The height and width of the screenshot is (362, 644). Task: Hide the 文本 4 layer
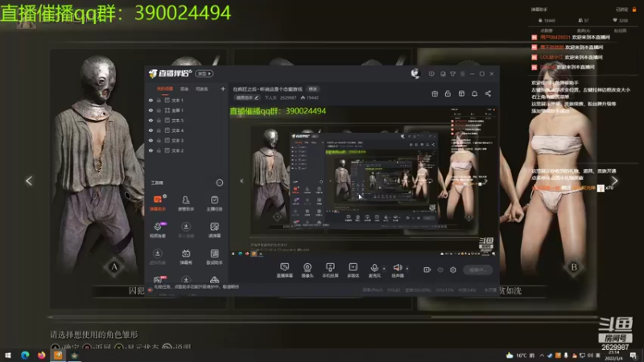pos(151,130)
